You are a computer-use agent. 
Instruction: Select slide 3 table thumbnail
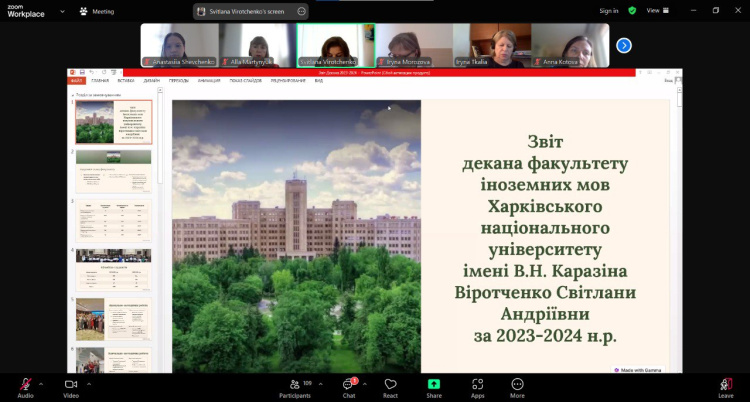point(114,221)
